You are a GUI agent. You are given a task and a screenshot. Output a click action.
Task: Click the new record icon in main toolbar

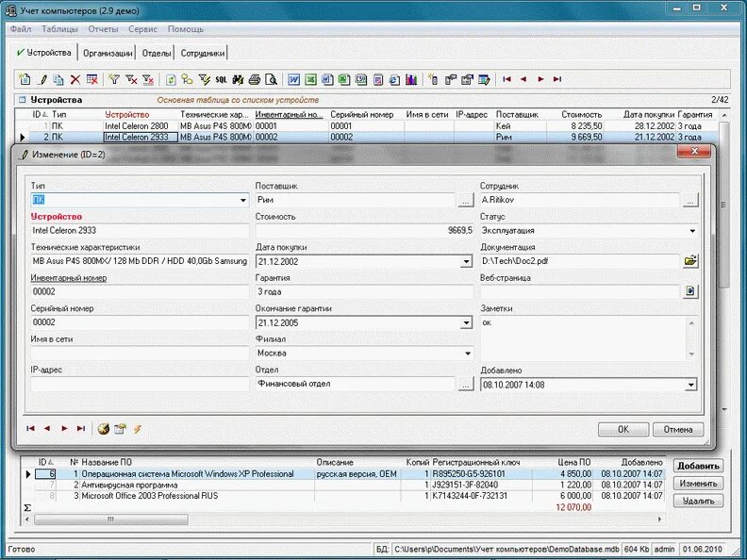(x=24, y=79)
